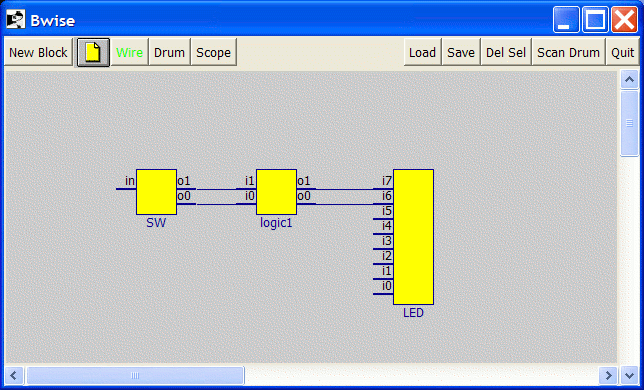Viewport: 644px width, 390px height.
Task: Click the New Block button
Action: (38, 52)
